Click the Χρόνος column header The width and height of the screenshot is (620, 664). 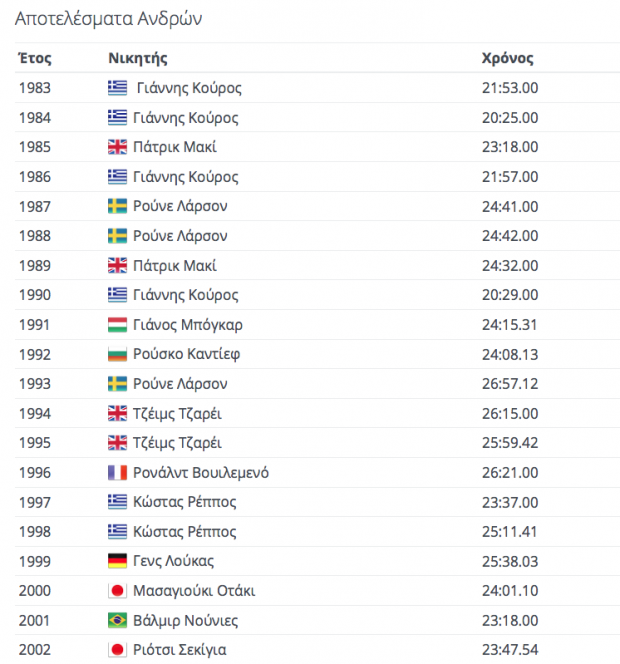[x=507, y=58]
